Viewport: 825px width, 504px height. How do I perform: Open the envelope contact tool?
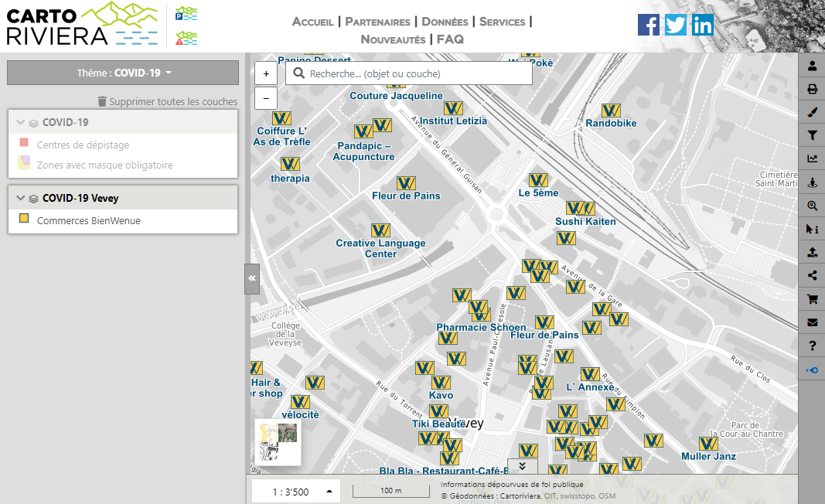pos(813,322)
